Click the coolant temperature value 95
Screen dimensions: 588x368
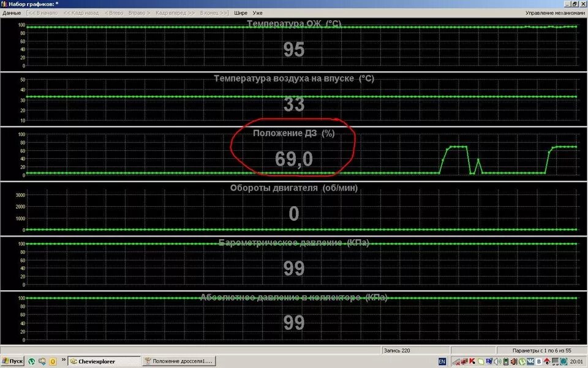point(293,49)
